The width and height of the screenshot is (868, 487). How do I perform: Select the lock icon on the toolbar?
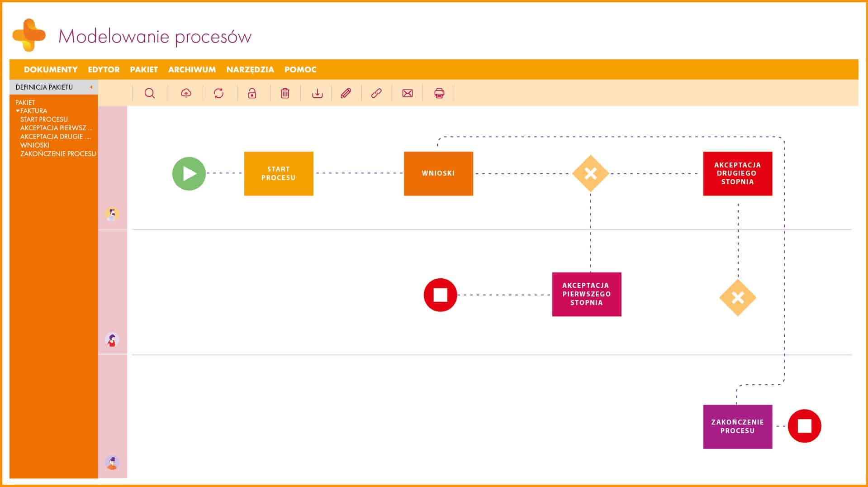tap(251, 93)
